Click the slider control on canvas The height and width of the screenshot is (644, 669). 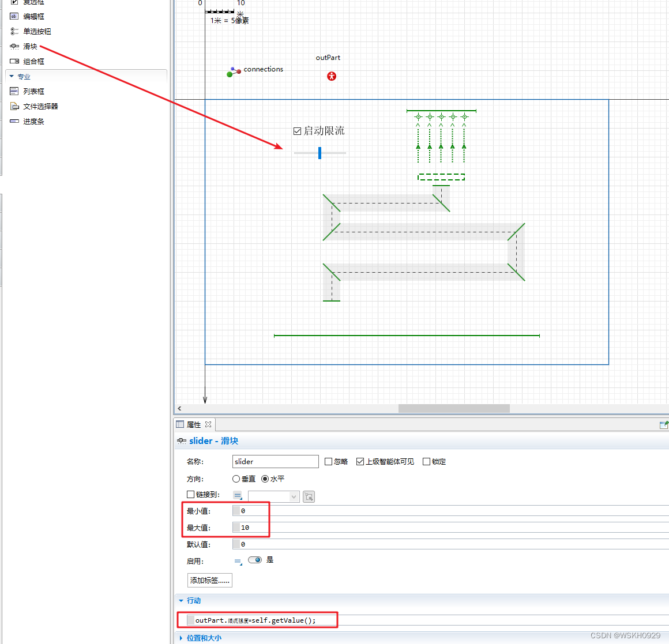320,153
